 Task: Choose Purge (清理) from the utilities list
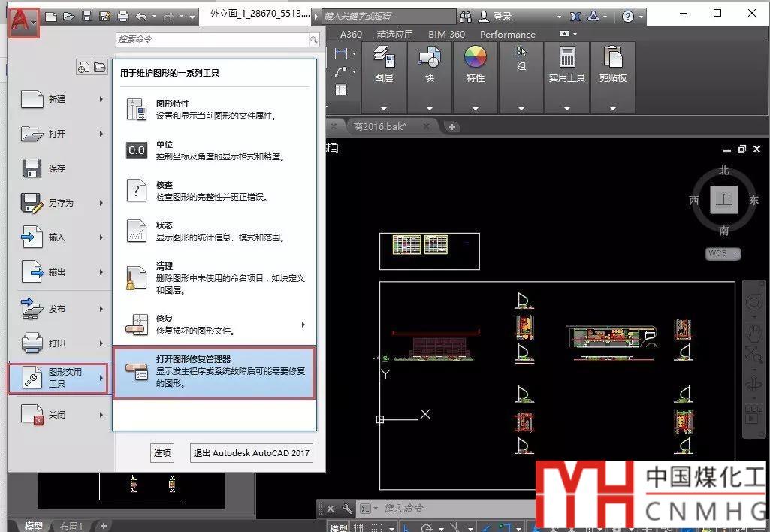[x=214, y=277]
